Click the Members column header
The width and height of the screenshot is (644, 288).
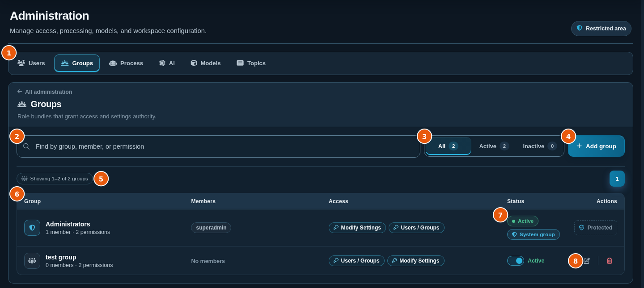coord(203,201)
